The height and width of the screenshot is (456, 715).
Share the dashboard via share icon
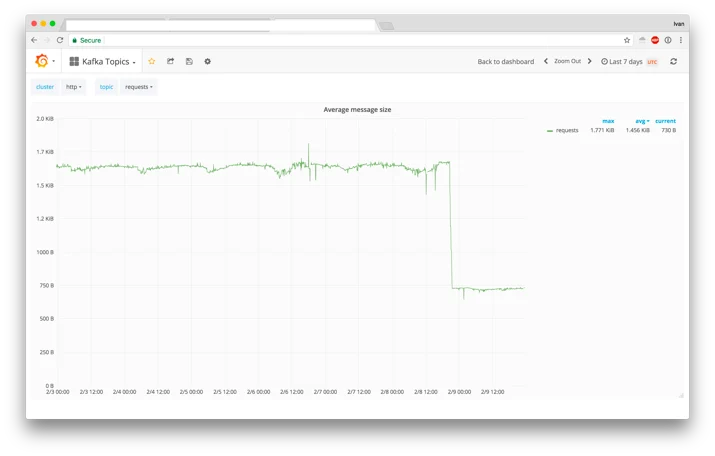[171, 61]
